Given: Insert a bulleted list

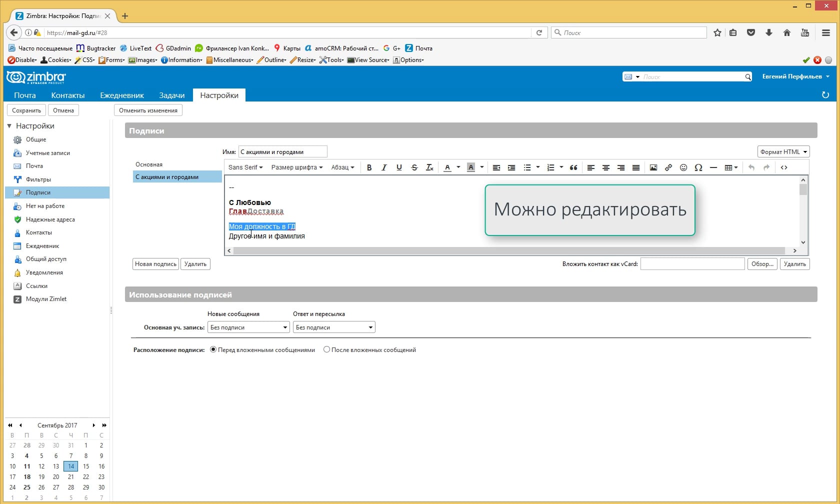Looking at the screenshot, I should tap(527, 167).
